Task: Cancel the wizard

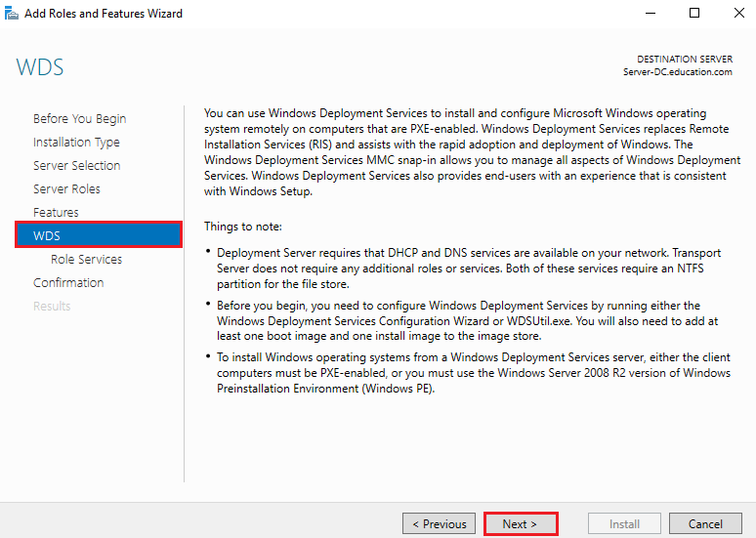Action: pos(705,524)
